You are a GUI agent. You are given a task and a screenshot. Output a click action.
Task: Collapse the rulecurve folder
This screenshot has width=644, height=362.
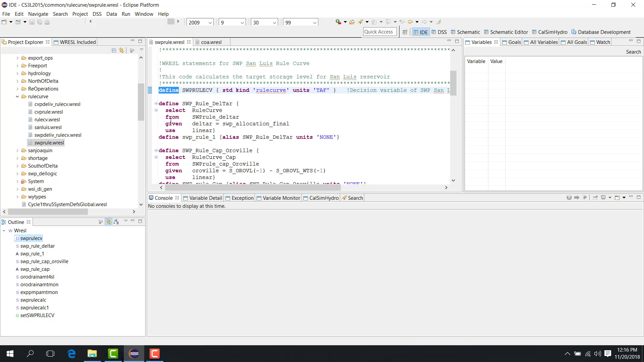[x=17, y=97]
